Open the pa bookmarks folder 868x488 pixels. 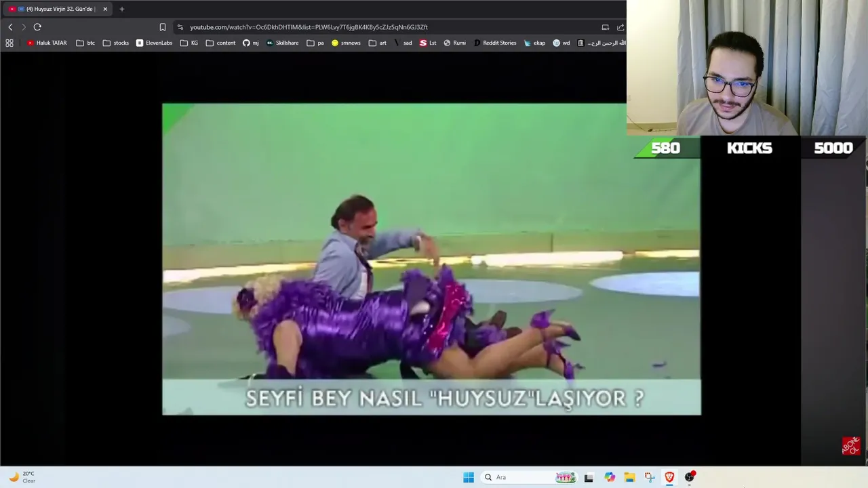[x=315, y=43]
